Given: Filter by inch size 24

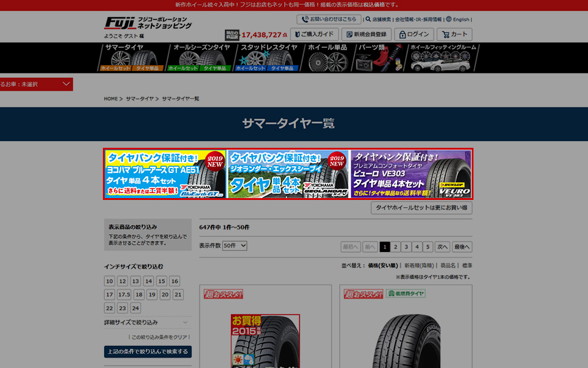Looking at the screenshot, I should [x=136, y=309].
